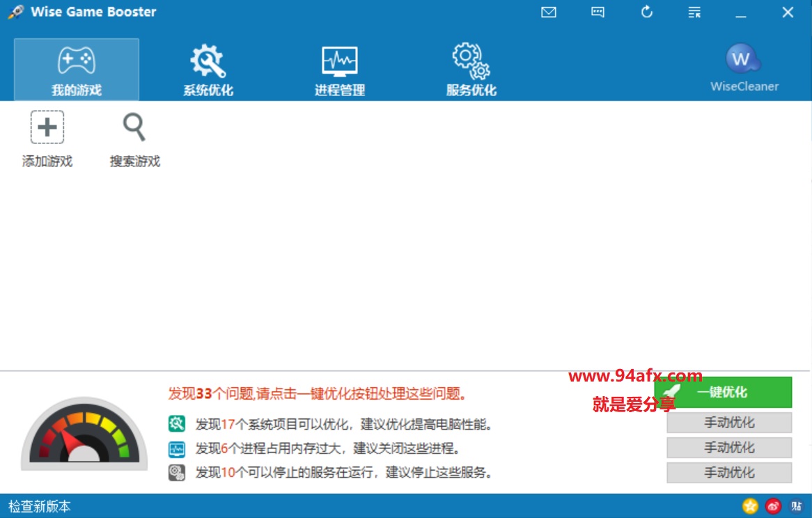Open the 我的游戏 tab
The height and width of the screenshot is (518, 812).
click(77, 70)
